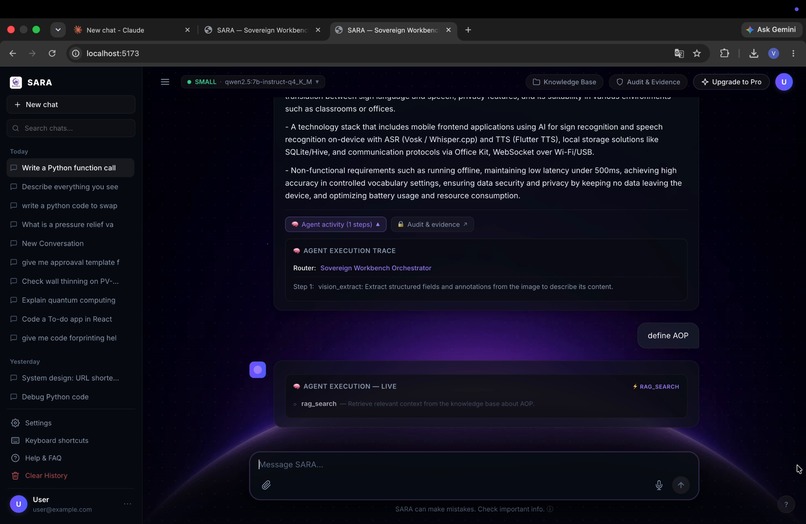The height and width of the screenshot is (524, 806).
Task: Go back in browser
Action: (13, 53)
